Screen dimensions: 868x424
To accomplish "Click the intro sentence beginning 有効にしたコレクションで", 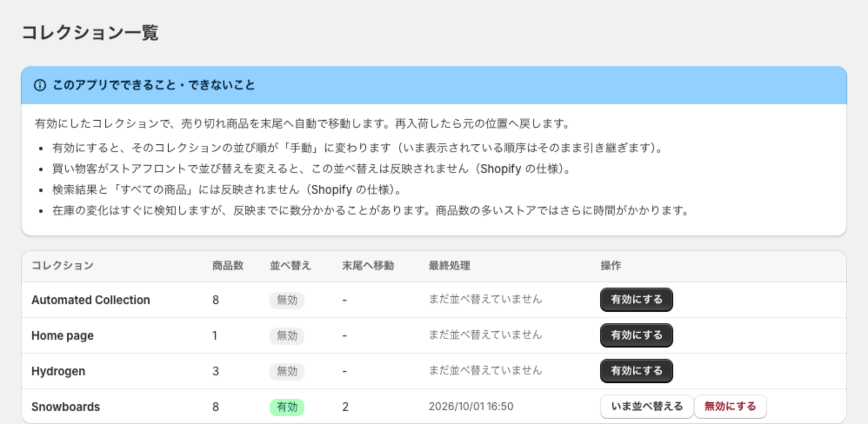I will pos(303,124).
